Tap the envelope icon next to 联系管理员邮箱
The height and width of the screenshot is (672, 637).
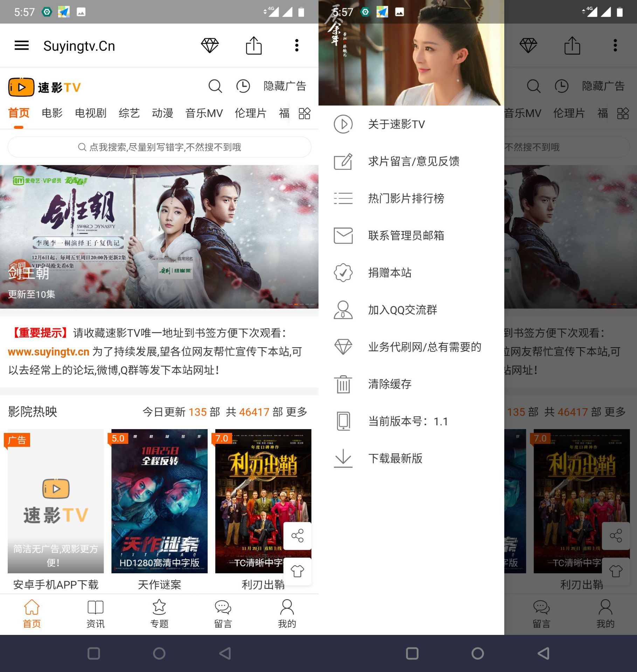343,236
